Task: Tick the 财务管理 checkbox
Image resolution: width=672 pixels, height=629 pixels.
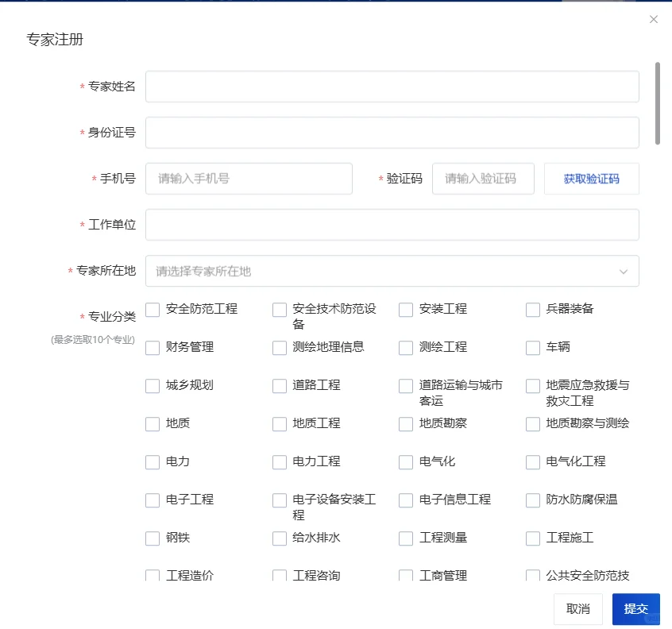Action: pyautogui.click(x=152, y=348)
